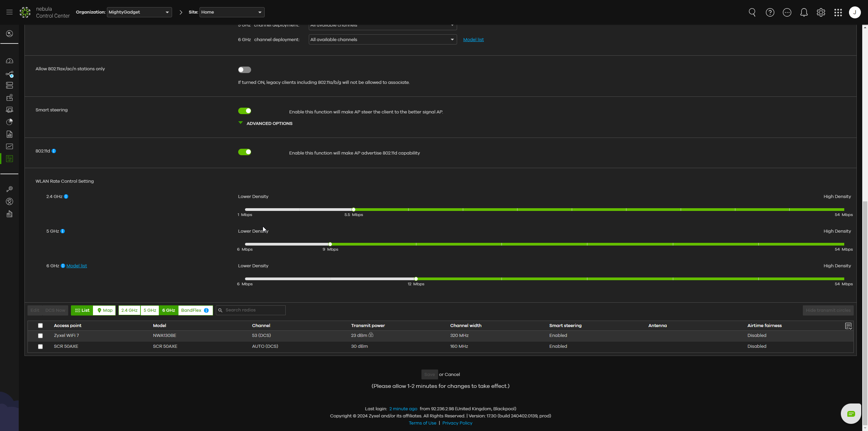The image size is (868, 431).
Task: Switch to the Map view tab
Action: (x=105, y=310)
